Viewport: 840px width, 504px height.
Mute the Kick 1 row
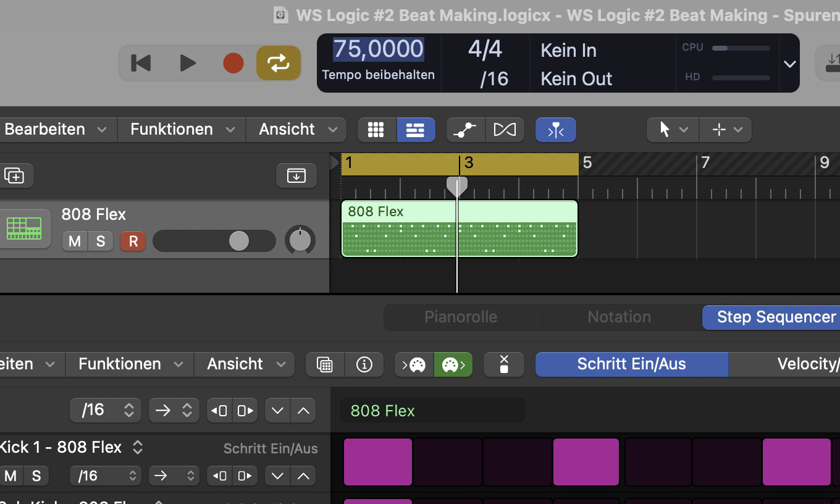pos(10,476)
